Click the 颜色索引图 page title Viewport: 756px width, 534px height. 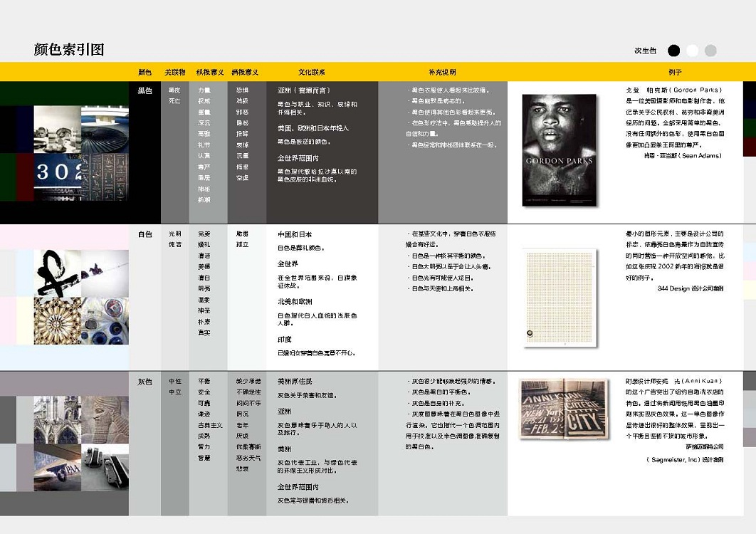point(69,49)
